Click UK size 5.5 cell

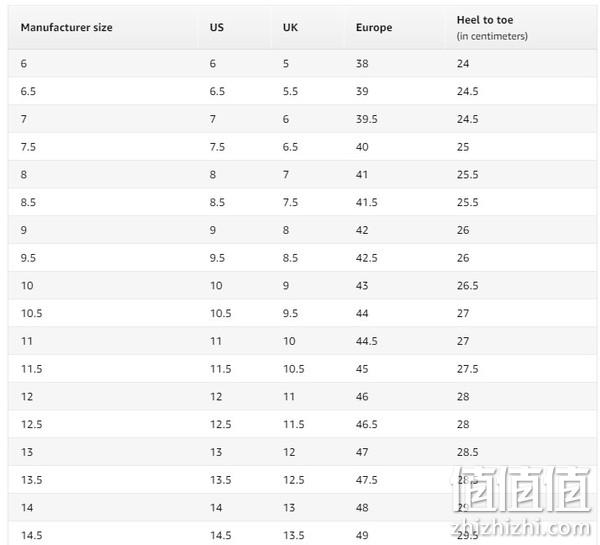[290, 91]
